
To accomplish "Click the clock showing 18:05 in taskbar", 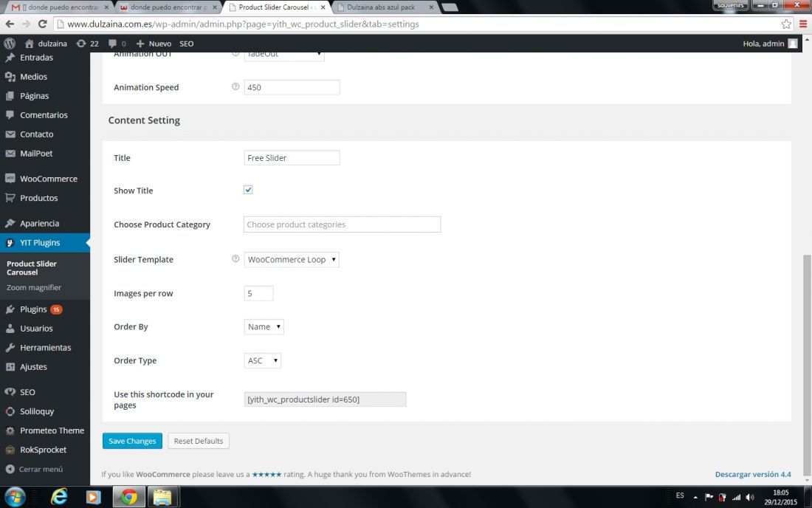I will [780, 497].
